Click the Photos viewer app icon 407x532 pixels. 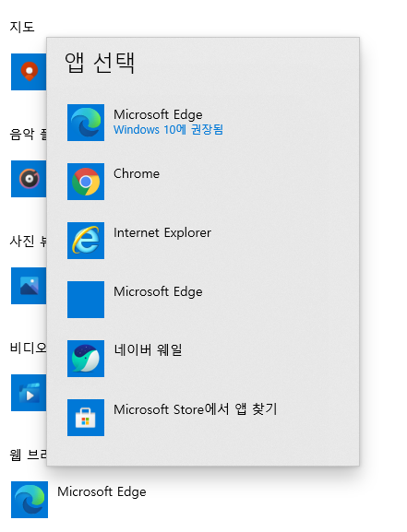click(29, 286)
